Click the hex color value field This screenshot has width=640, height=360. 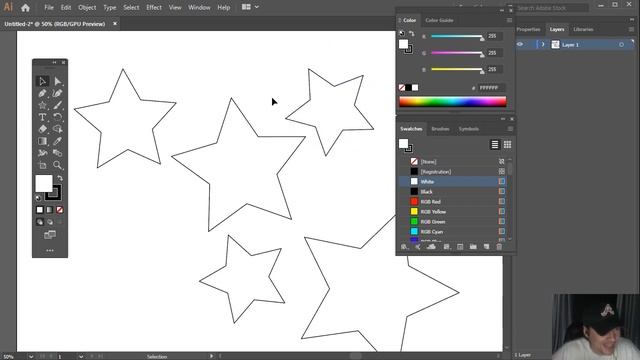click(x=491, y=88)
